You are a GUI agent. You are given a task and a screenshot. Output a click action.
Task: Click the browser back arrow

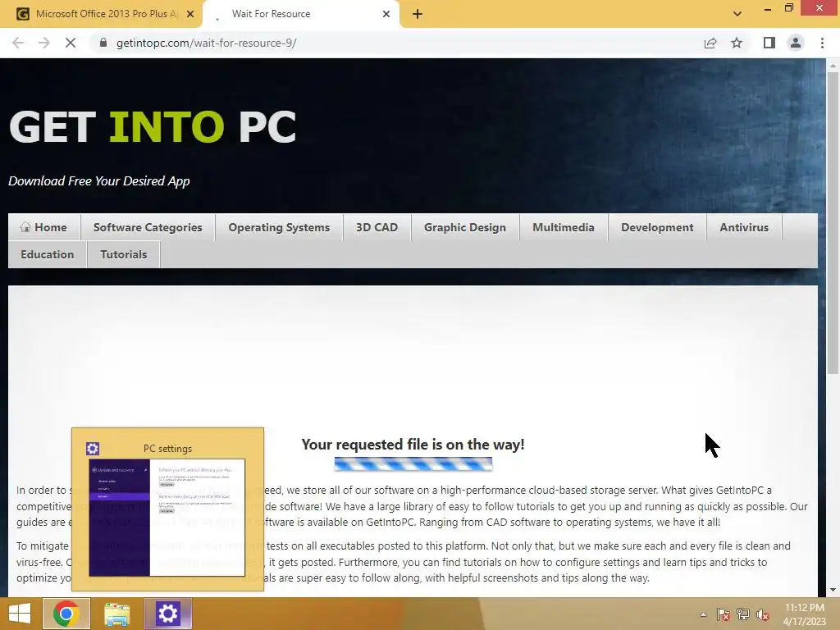click(18, 43)
